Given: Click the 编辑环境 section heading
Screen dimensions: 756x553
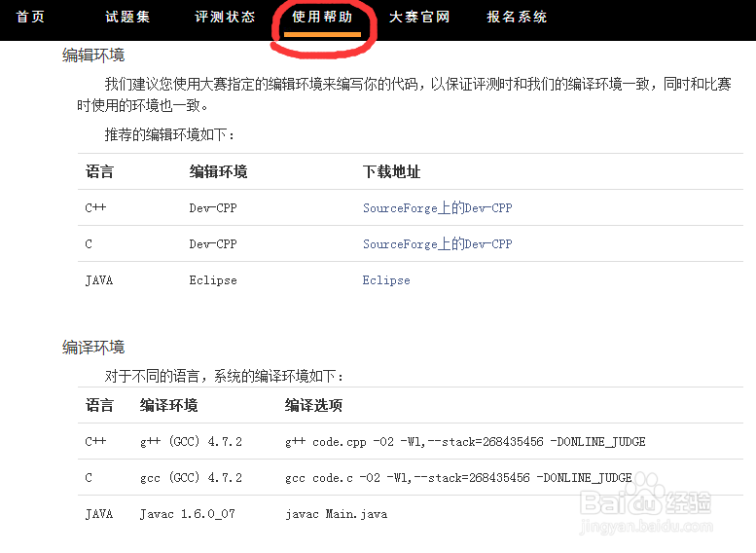Looking at the screenshot, I should click(93, 55).
